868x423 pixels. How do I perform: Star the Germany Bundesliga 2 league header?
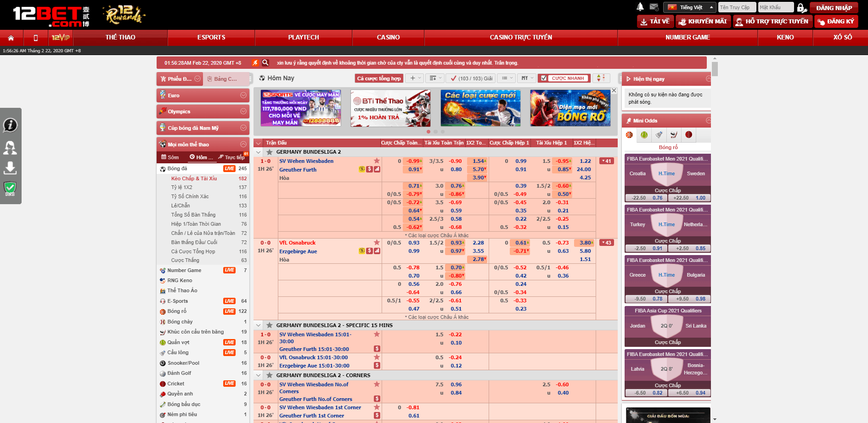(270, 152)
